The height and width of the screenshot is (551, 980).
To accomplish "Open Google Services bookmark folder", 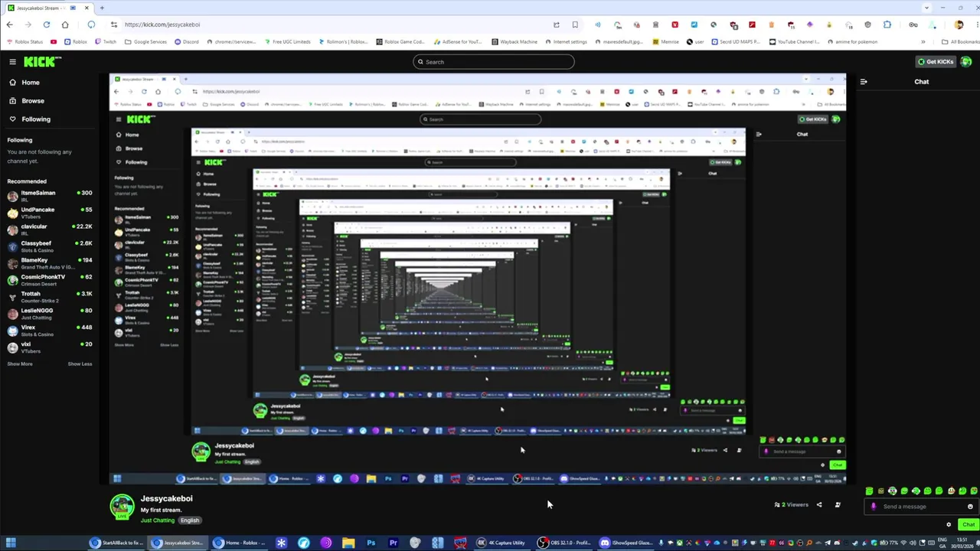I will coord(146,42).
